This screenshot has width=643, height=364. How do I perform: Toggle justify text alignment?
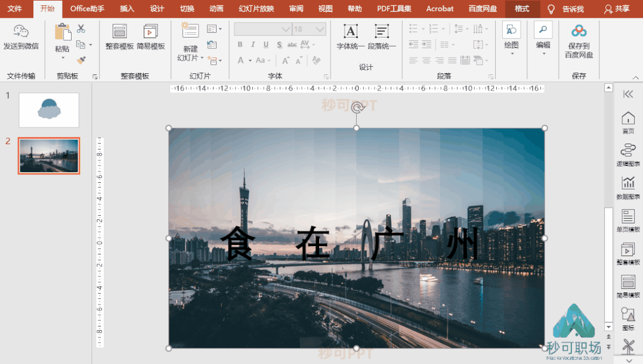tap(452, 61)
